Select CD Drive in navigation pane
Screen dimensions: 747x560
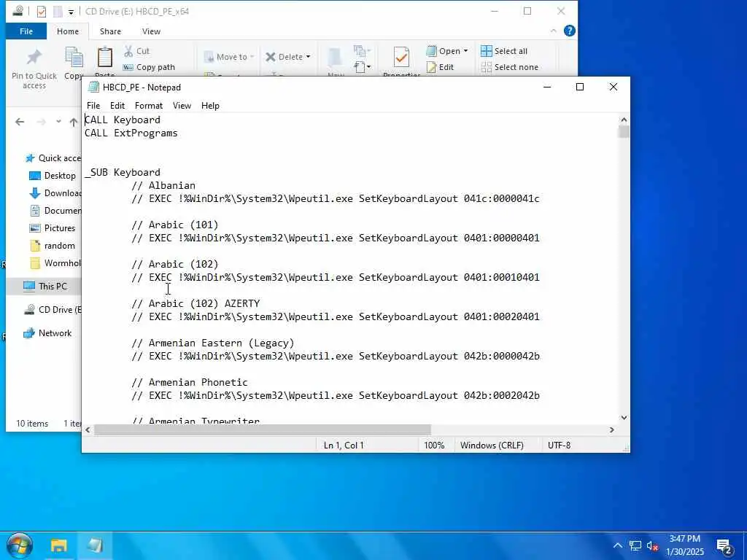53,309
